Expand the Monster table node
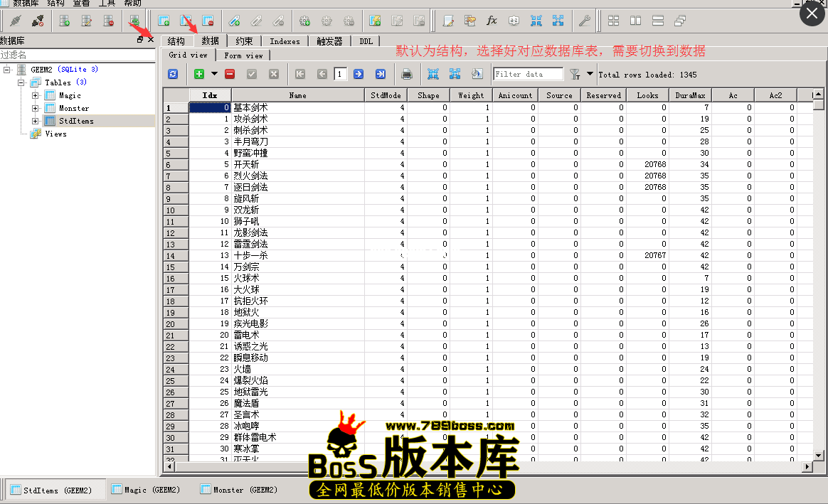Screen dimensions: 828x504 coord(35,108)
